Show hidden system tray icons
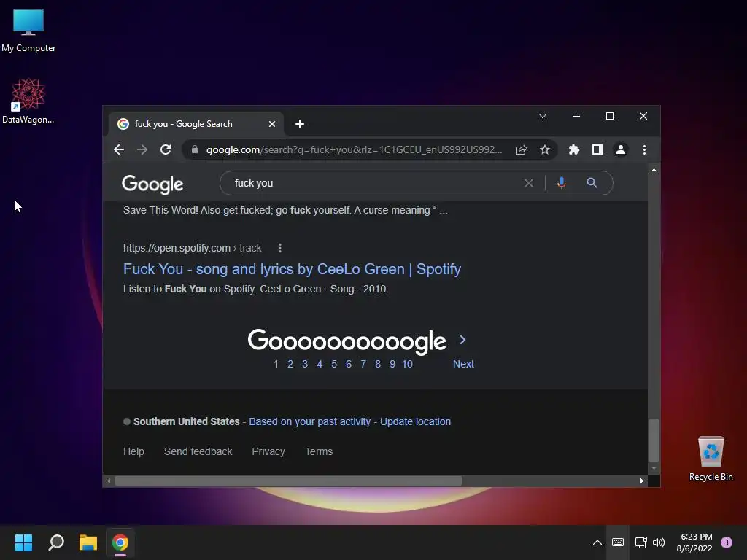 coord(597,542)
